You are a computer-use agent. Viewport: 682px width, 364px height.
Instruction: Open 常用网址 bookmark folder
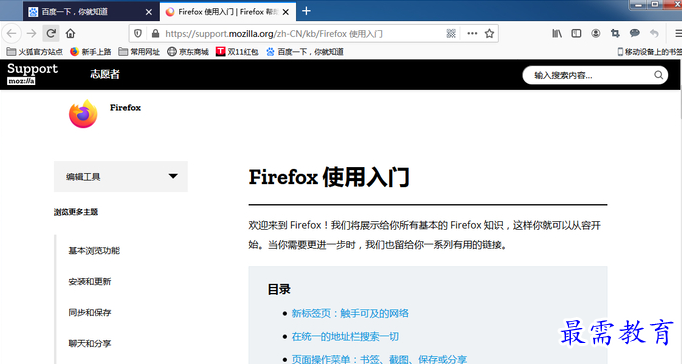click(139, 52)
